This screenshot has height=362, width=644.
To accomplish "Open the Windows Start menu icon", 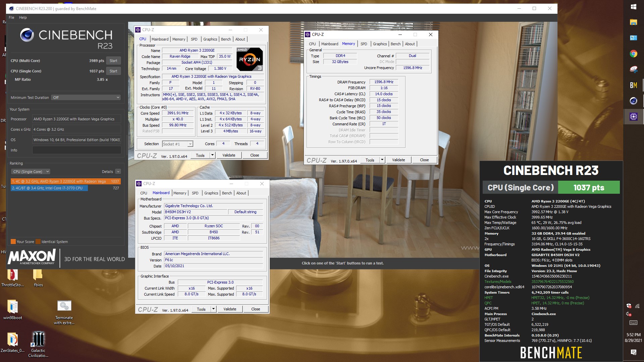I will [x=633, y=7].
